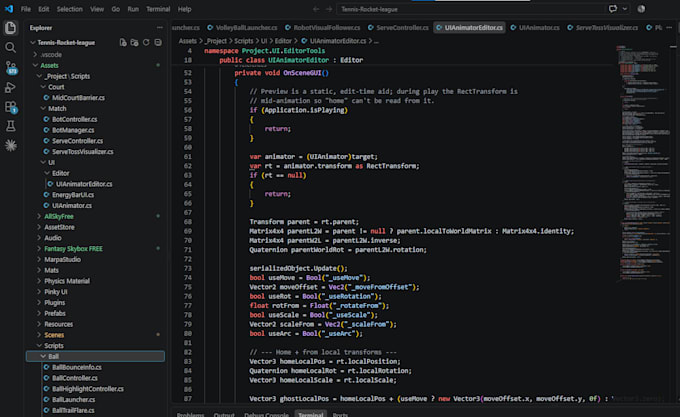Image resolution: width=680 pixels, height=417 pixels.
Task: Open the starburst assistant view icon
Action: (x=10, y=146)
